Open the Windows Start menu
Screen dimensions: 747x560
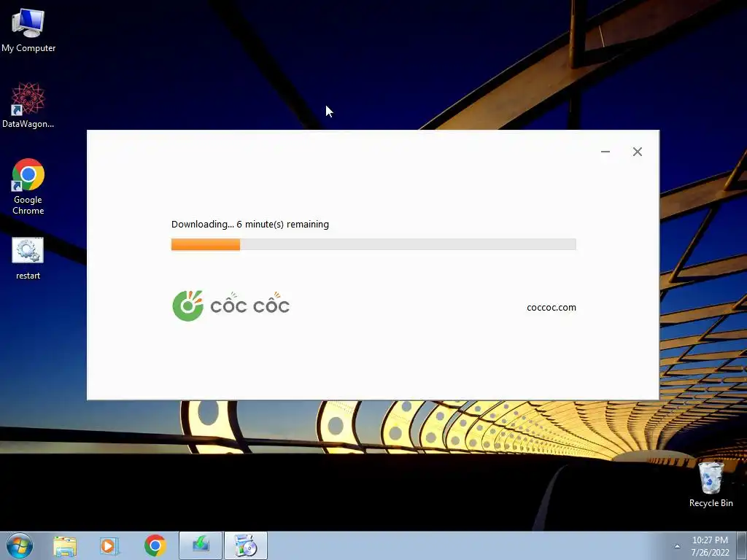(x=20, y=545)
